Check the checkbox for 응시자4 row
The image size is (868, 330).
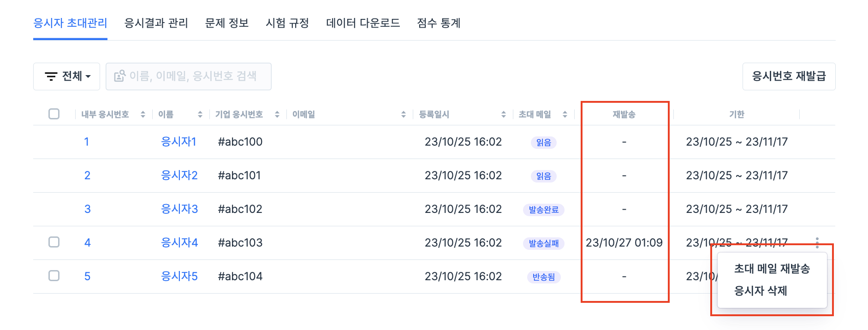[54, 242]
